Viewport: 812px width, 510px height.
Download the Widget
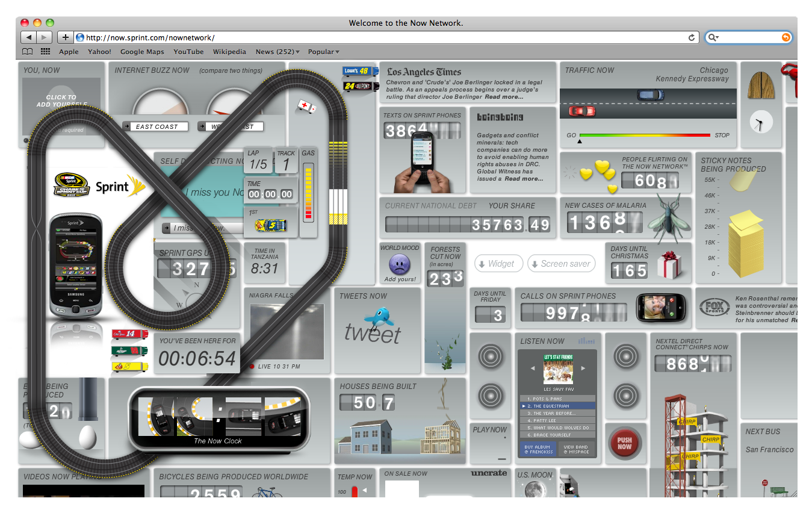pyautogui.click(x=498, y=264)
